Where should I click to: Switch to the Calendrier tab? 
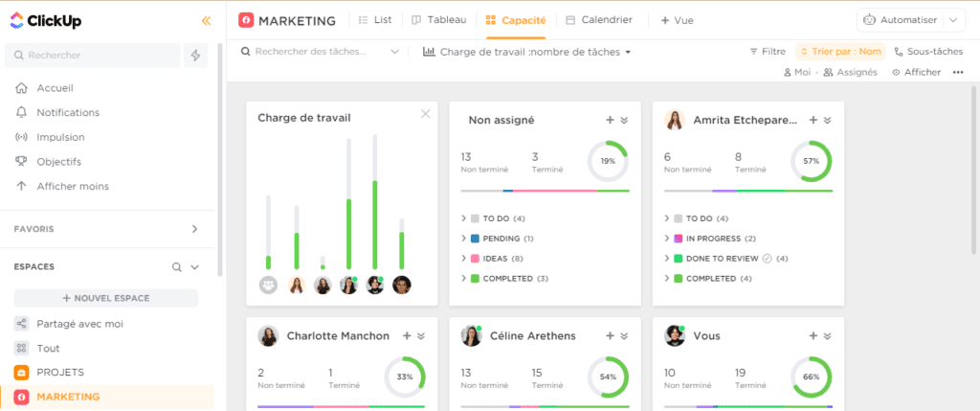(x=599, y=20)
